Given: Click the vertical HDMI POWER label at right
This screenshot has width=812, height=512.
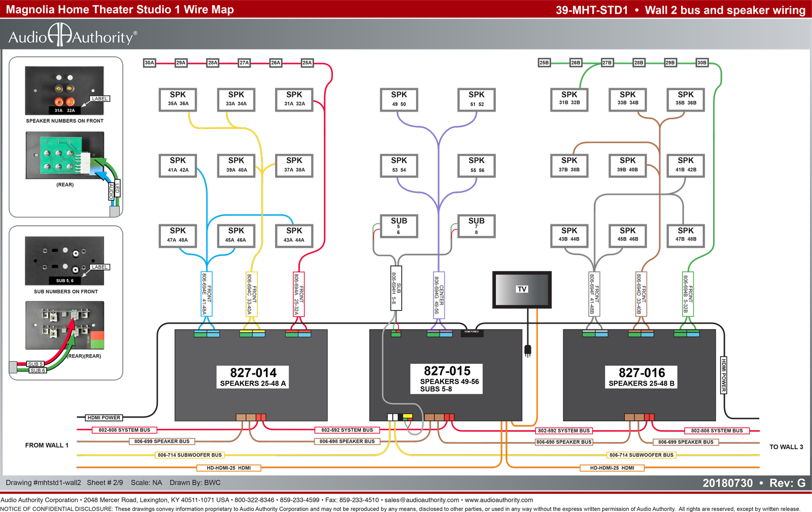Looking at the screenshot, I should click(724, 375).
